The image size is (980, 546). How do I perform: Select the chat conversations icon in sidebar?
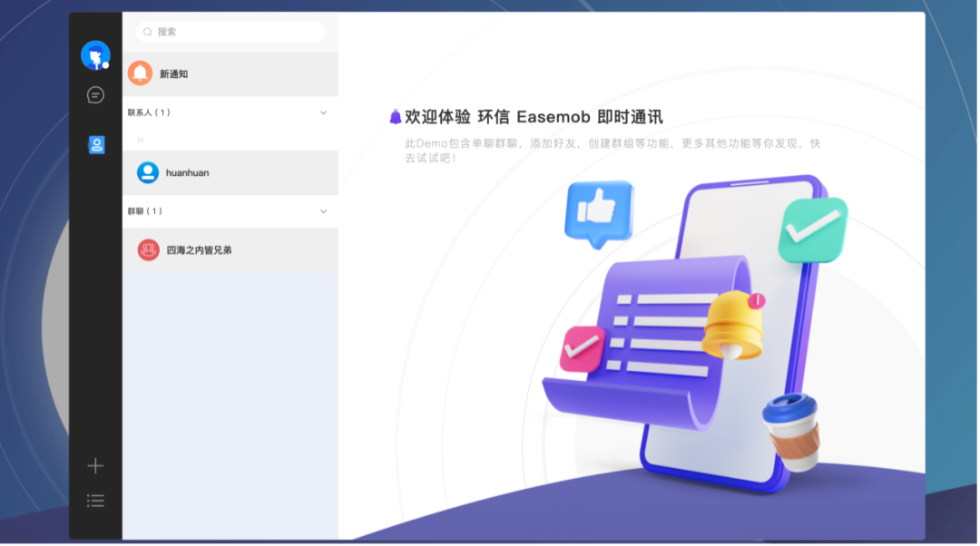(x=95, y=94)
